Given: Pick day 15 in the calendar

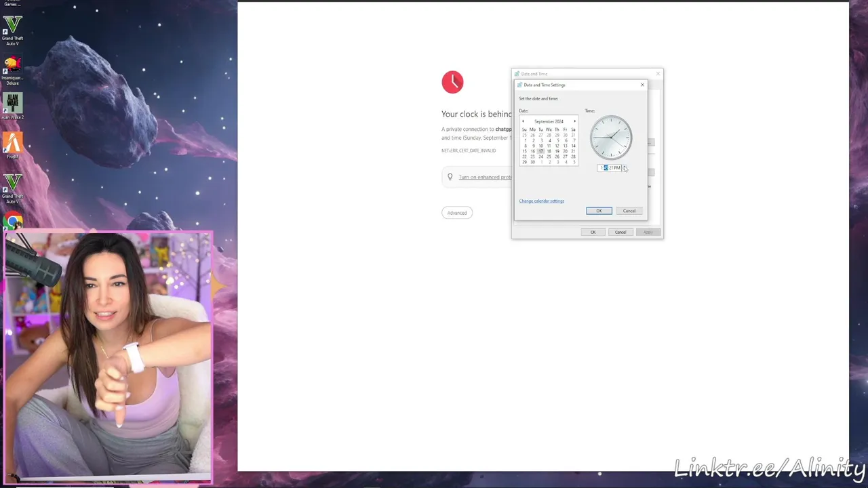Looking at the screenshot, I should pos(524,151).
